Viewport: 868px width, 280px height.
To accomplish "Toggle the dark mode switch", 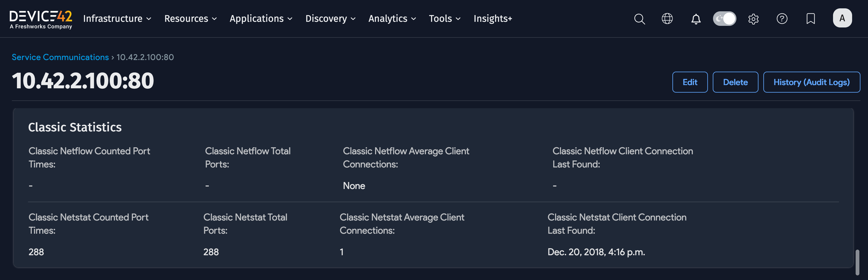I will [725, 19].
